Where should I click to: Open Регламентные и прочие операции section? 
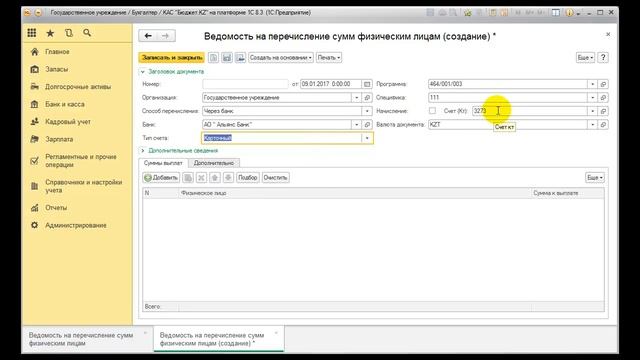80,161
